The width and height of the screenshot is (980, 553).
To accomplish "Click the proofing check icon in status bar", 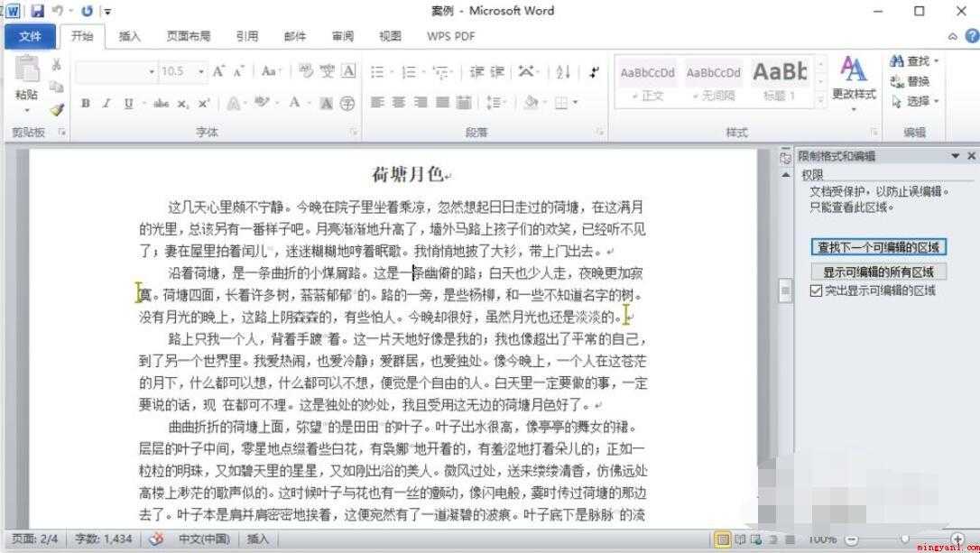I will click(156, 539).
